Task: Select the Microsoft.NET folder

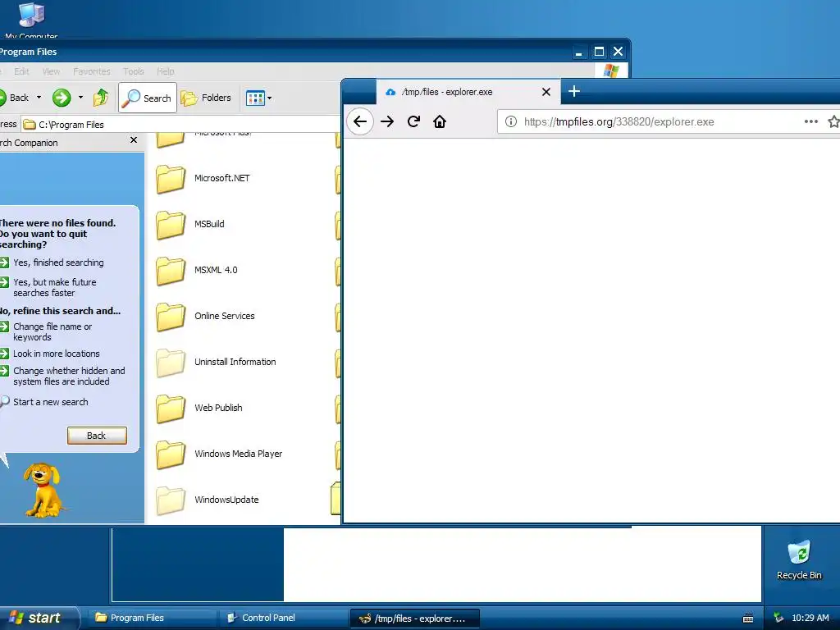Action: [x=203, y=178]
